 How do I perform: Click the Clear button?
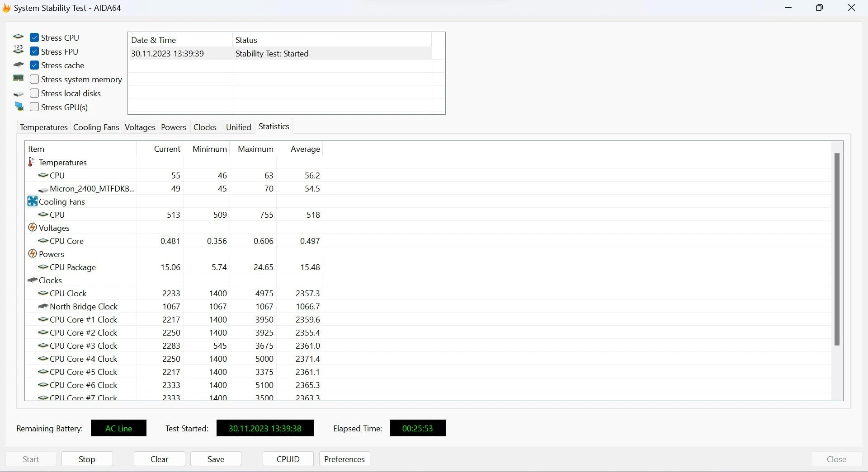159,459
